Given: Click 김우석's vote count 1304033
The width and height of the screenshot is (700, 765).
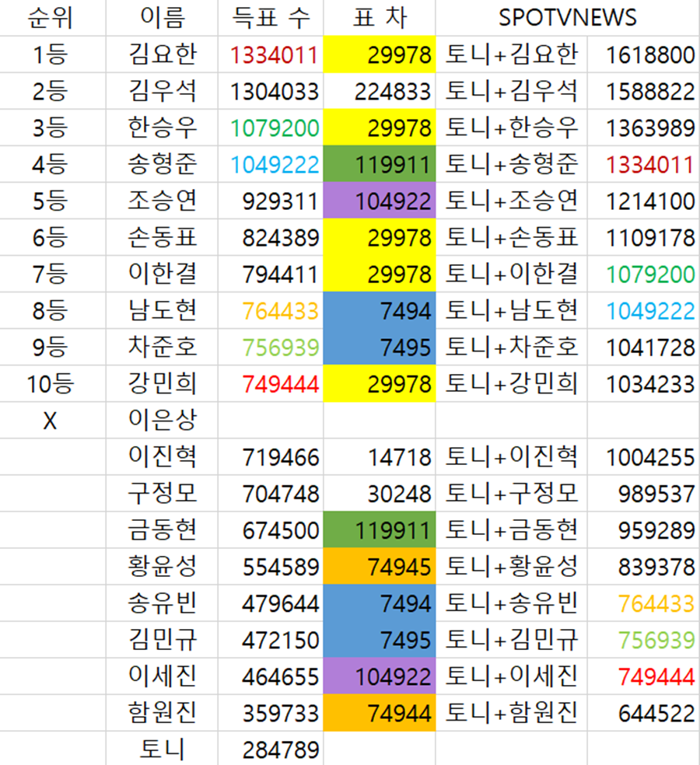Looking at the screenshot, I should 274,91.
